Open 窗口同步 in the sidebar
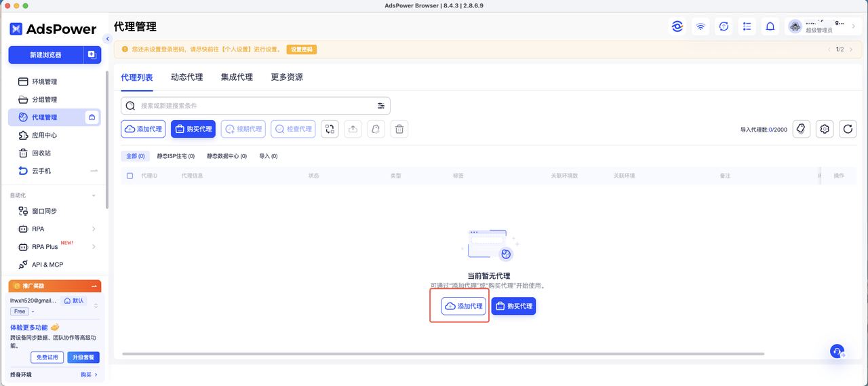Viewport: 868px width, 386px height. pos(45,211)
